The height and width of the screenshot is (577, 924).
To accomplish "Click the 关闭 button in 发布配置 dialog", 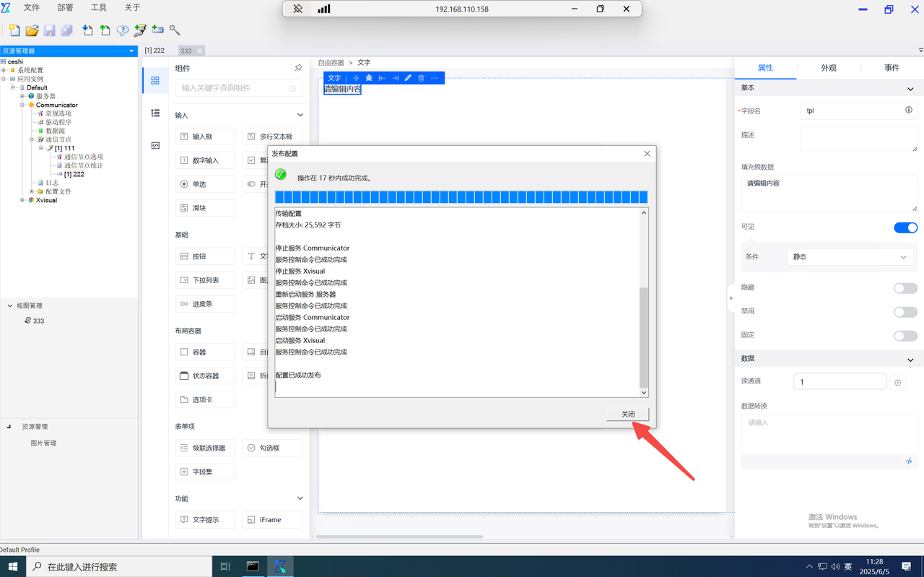I will click(x=628, y=415).
